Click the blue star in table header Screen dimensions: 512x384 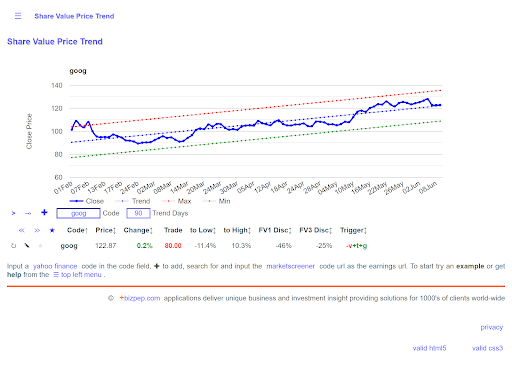click(x=52, y=230)
